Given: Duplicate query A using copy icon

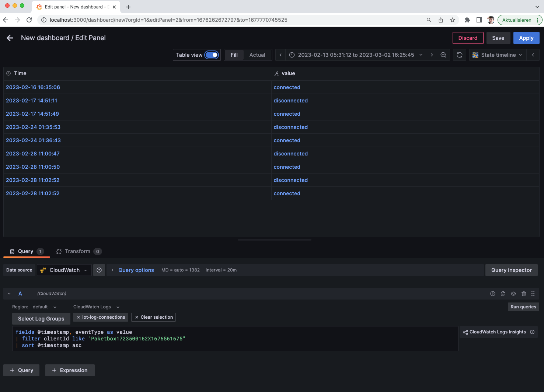Looking at the screenshot, I should [503, 294].
